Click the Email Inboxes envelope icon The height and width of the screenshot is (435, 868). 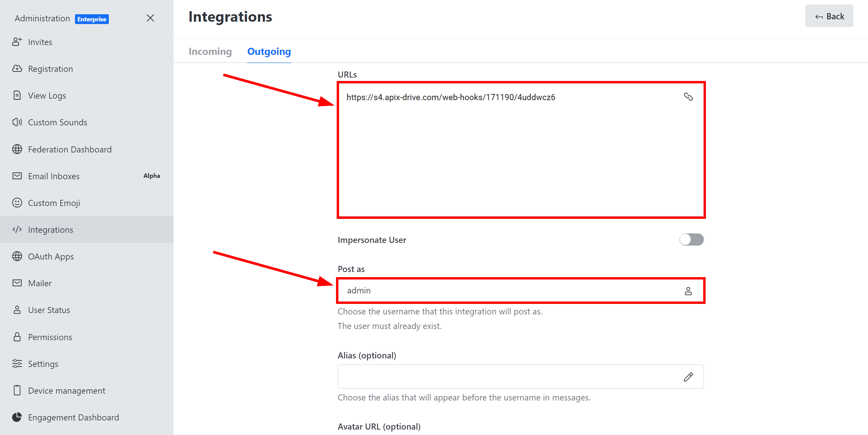point(17,176)
